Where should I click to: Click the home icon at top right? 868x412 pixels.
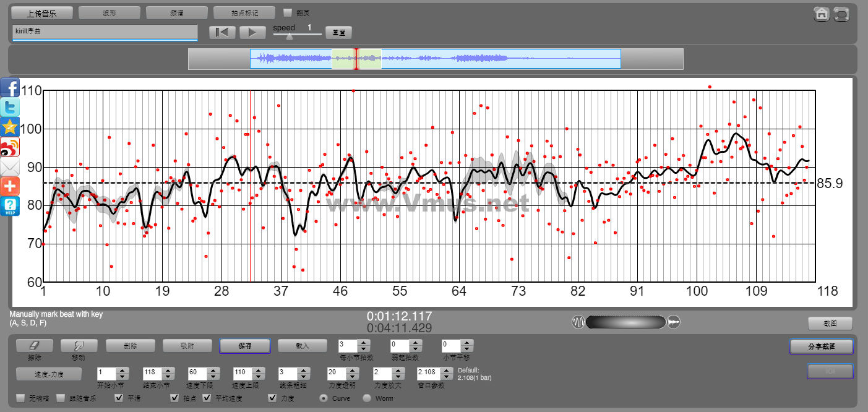(x=822, y=14)
